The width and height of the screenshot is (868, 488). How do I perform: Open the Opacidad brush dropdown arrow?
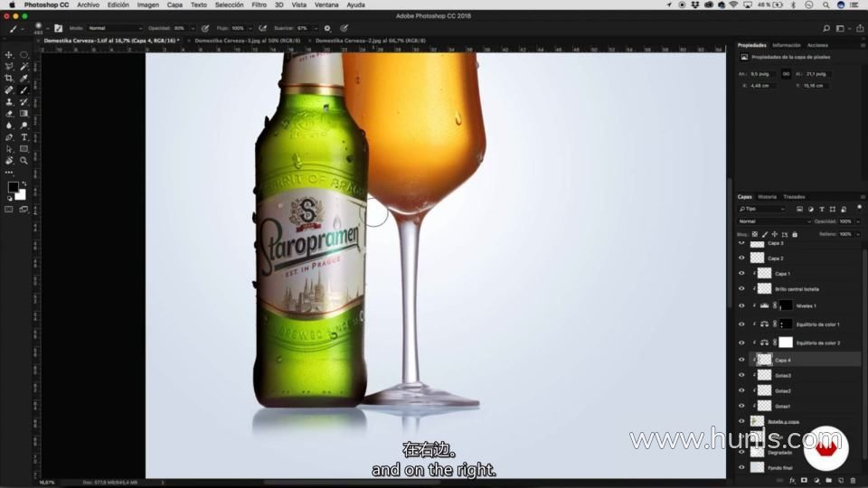tap(193, 28)
